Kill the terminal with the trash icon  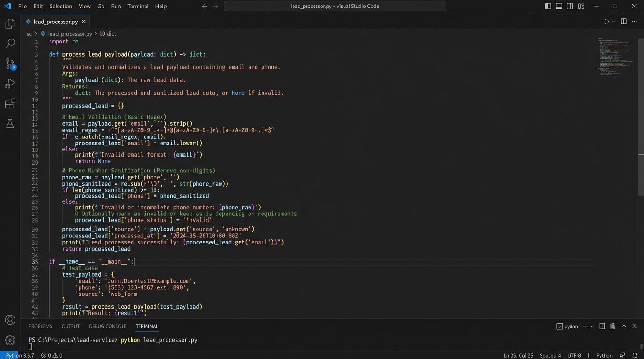click(x=612, y=326)
